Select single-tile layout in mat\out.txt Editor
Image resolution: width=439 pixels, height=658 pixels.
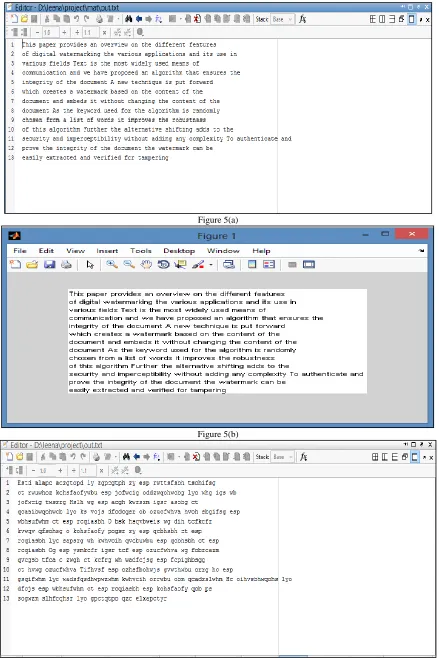coord(372,19)
